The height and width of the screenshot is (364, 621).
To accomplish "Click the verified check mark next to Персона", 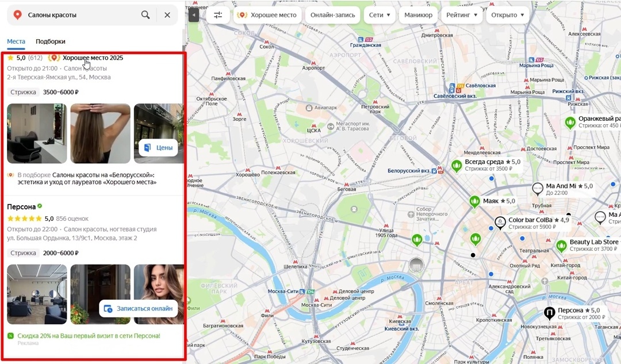I will pos(40,206).
